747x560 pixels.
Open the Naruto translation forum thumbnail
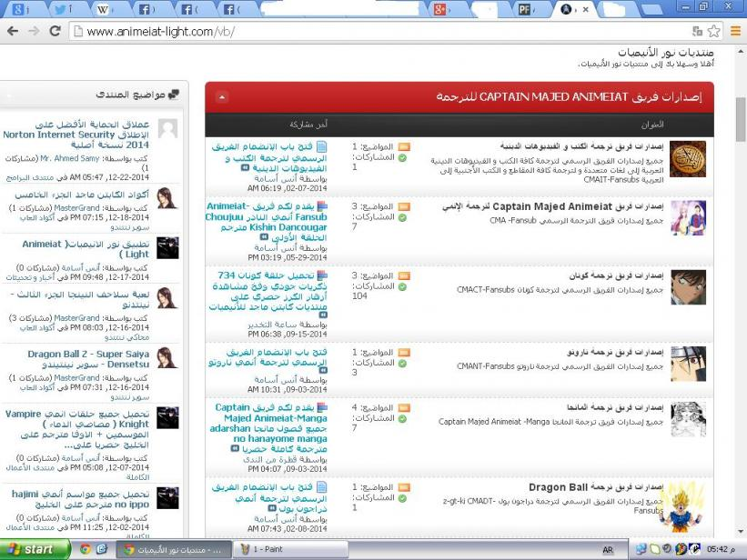(x=689, y=365)
